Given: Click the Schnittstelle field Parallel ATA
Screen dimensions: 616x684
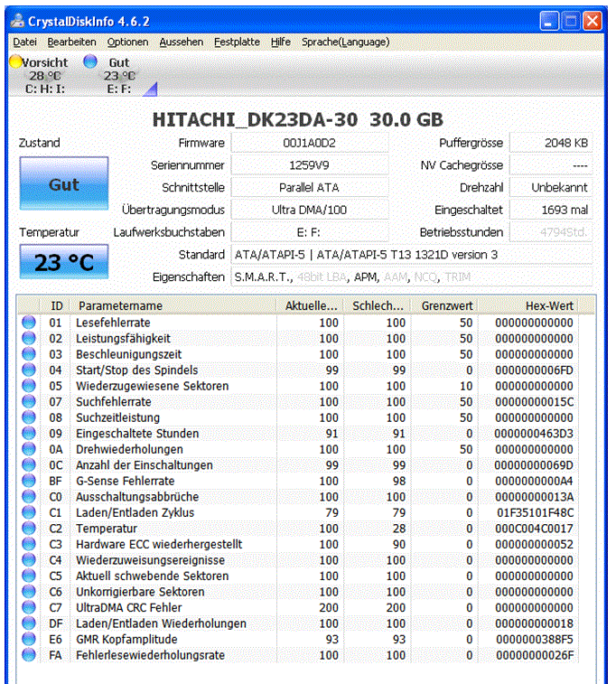Looking at the screenshot, I should (310, 188).
